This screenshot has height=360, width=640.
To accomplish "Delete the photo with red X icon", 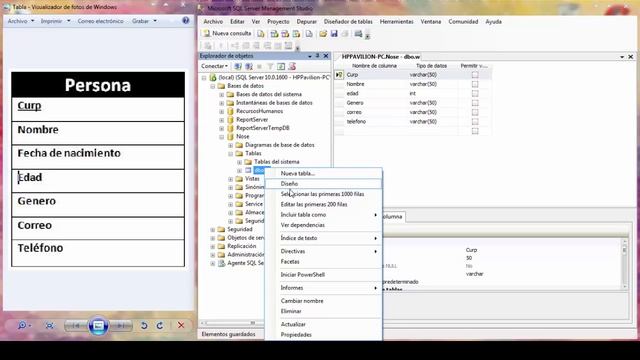I will (x=181, y=325).
